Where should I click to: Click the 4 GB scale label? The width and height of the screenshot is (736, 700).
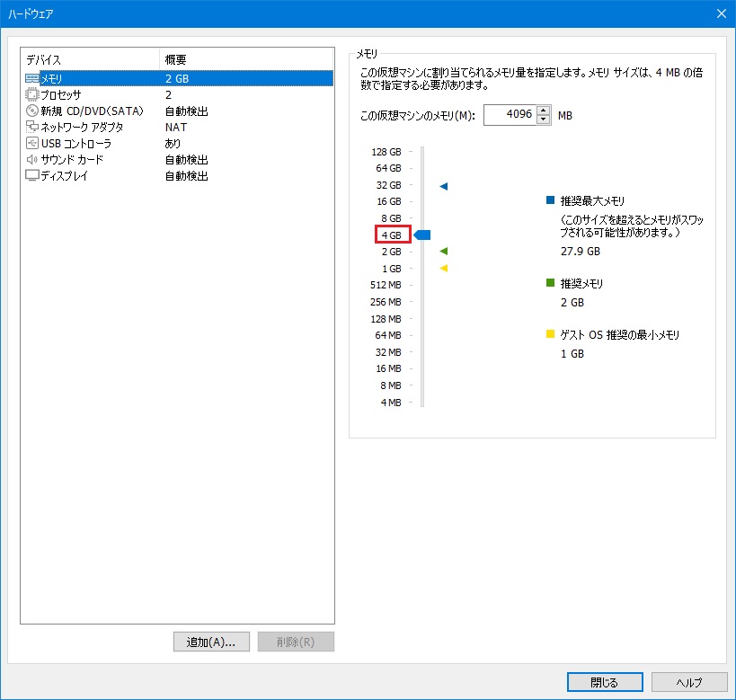tap(392, 235)
